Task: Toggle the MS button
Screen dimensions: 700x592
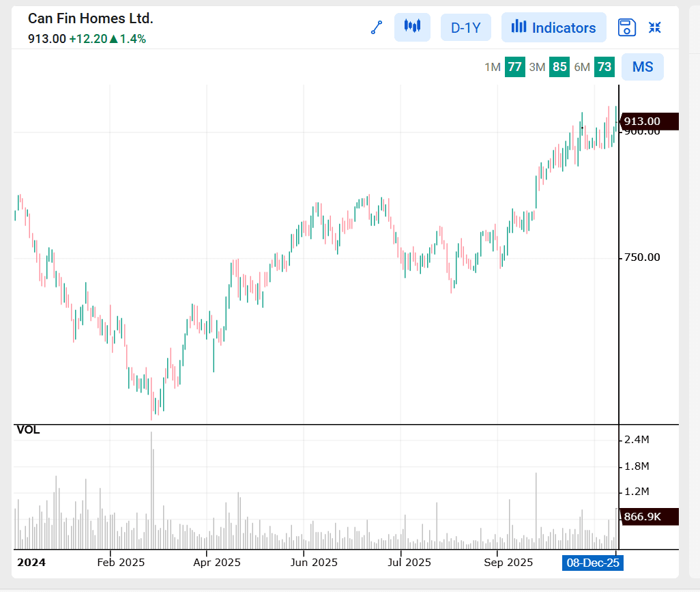Action: point(643,67)
